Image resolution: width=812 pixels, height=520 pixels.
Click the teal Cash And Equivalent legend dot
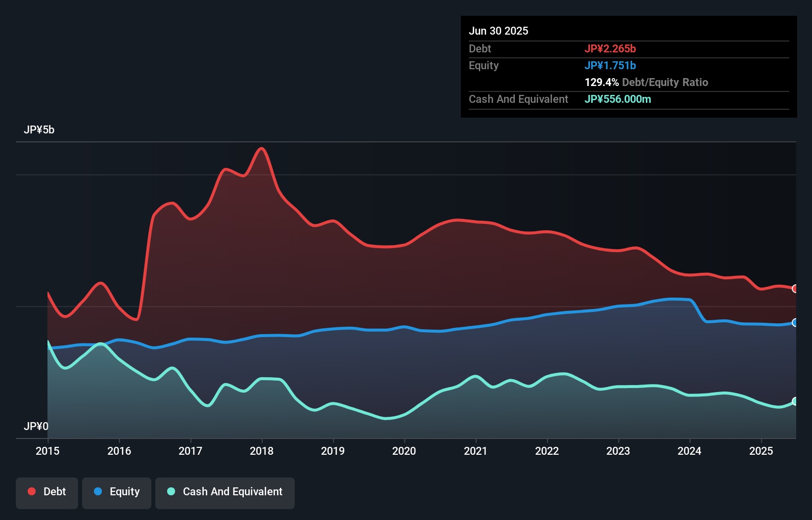tap(171, 491)
